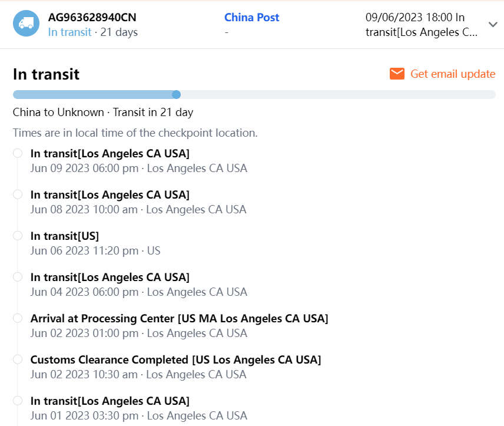Expand the tracking details chevron
504x426 pixels.
[x=493, y=24]
